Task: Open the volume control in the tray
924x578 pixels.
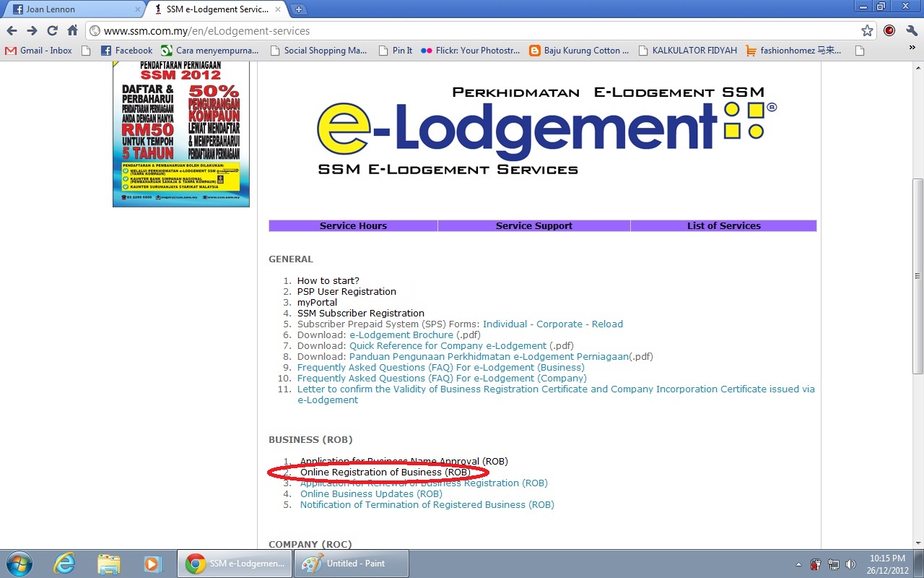Action: click(x=851, y=564)
